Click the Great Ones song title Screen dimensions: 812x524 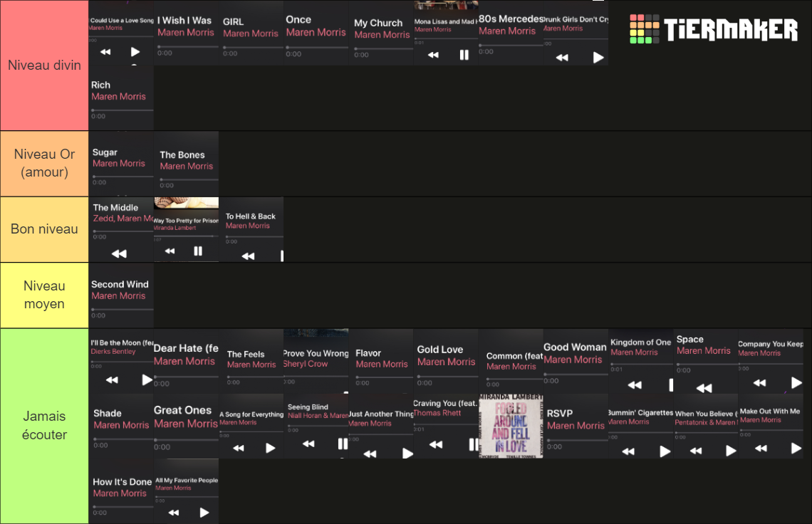(x=183, y=410)
